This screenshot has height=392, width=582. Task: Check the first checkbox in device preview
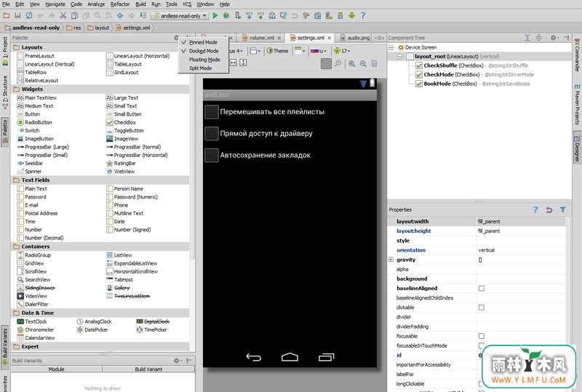pos(212,112)
